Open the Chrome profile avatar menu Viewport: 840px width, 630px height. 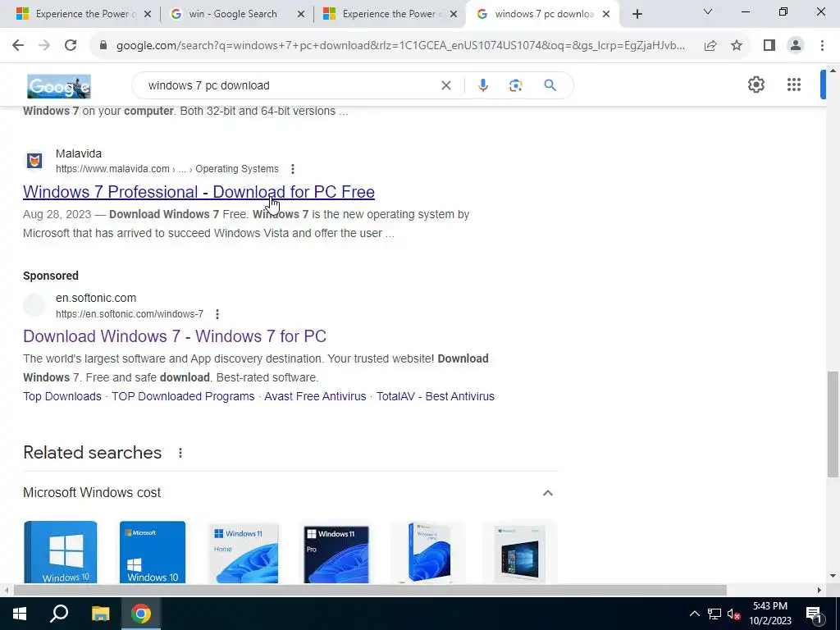(796, 46)
